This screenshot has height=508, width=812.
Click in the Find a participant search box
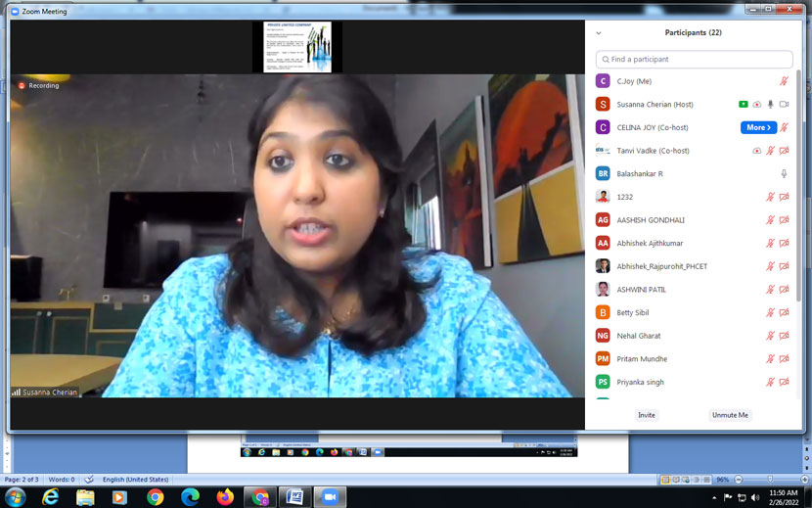point(695,59)
